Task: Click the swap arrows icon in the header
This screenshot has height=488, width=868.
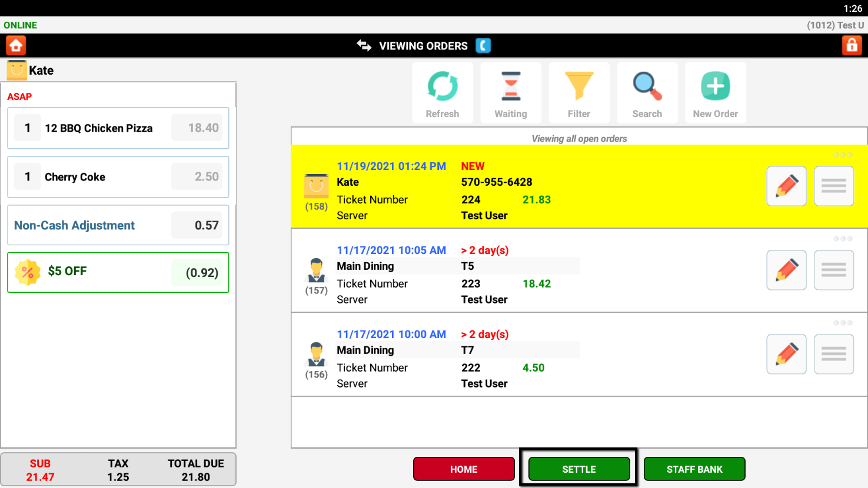Action: click(364, 45)
